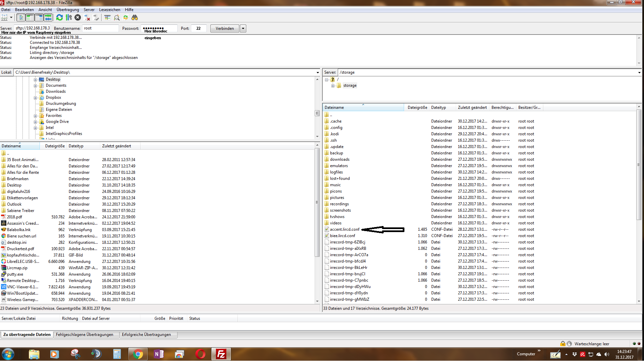Click the Verbinden quick-connect button
This screenshot has height=361, width=644.
pyautogui.click(x=225, y=28)
